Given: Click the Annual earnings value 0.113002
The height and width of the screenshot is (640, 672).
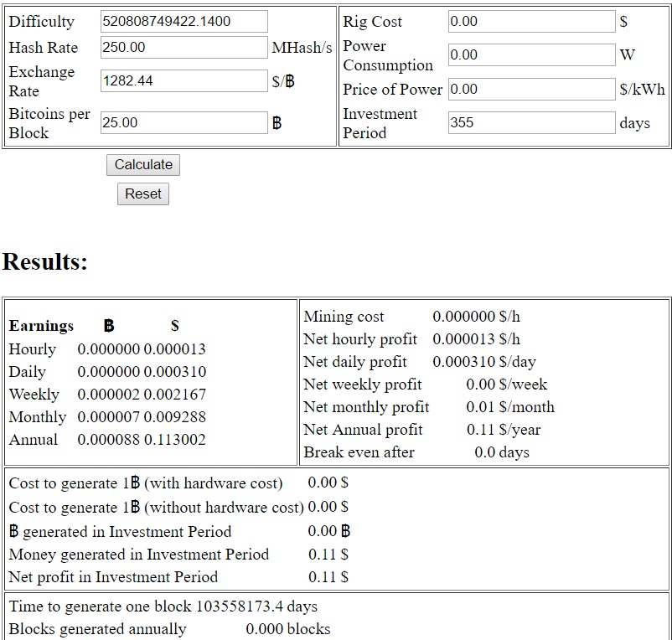Looking at the screenshot, I should pos(174,440).
